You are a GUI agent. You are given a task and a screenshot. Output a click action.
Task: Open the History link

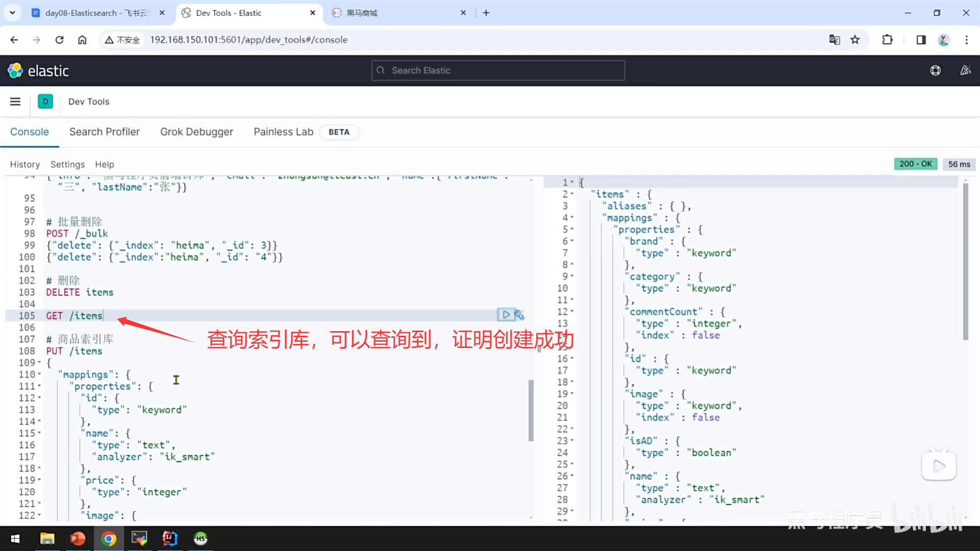pos(24,164)
